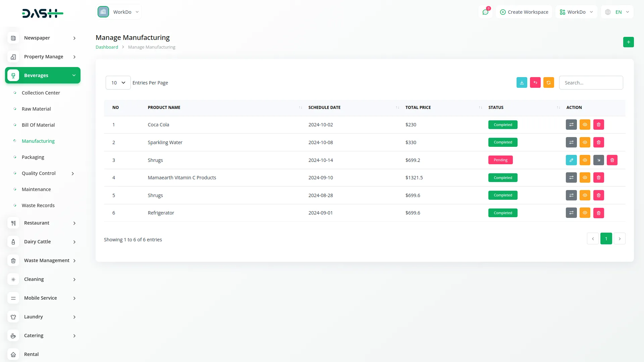This screenshot has height=362, width=644.
Task: View the Refrigerator entry via its eye icon
Action: 585,213
